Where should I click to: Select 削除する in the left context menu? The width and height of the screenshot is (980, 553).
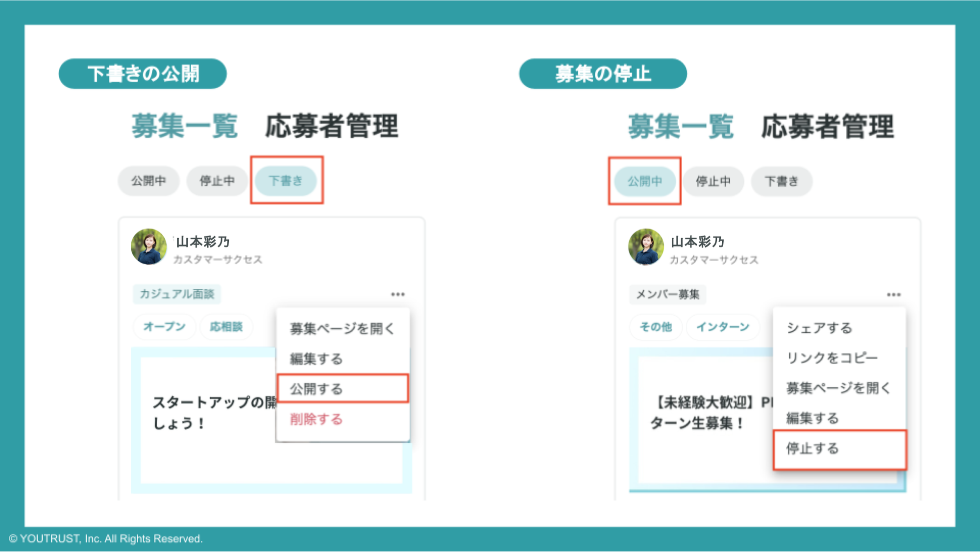[316, 419]
